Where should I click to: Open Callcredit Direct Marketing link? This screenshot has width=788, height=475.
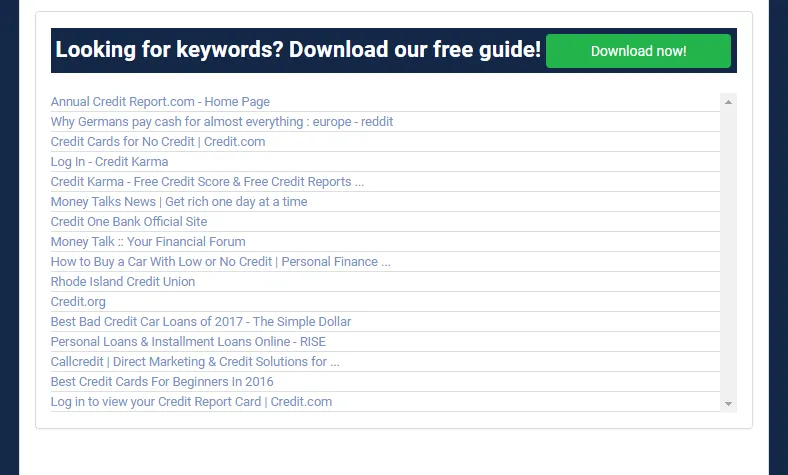point(195,362)
